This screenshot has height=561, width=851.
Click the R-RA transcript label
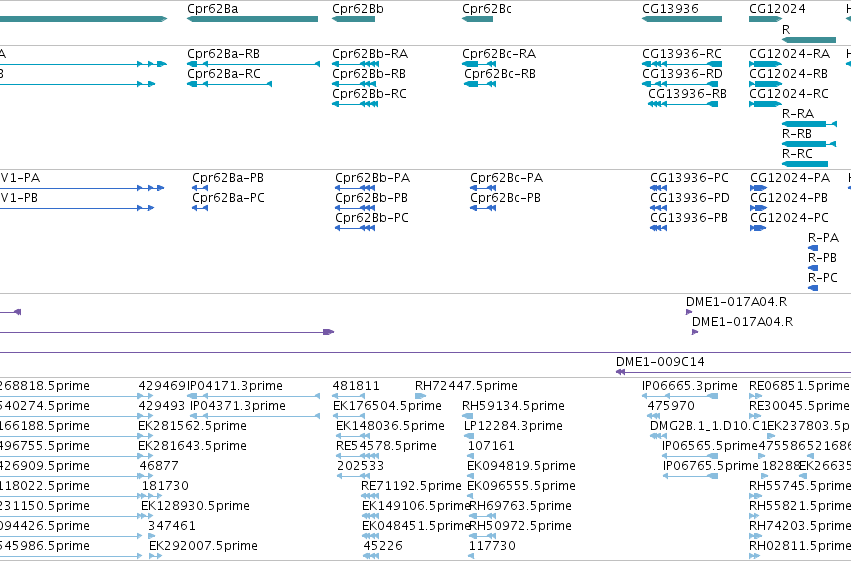(798, 114)
